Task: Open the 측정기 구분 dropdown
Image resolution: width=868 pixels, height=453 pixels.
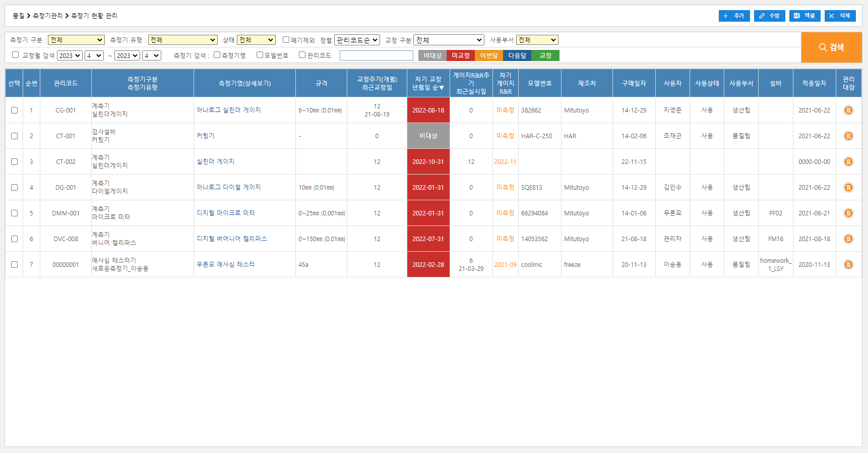Action: coord(76,40)
